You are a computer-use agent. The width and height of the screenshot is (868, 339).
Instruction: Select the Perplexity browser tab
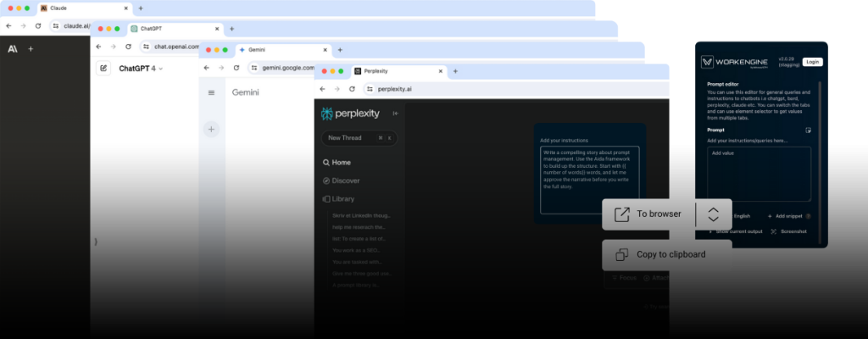398,71
